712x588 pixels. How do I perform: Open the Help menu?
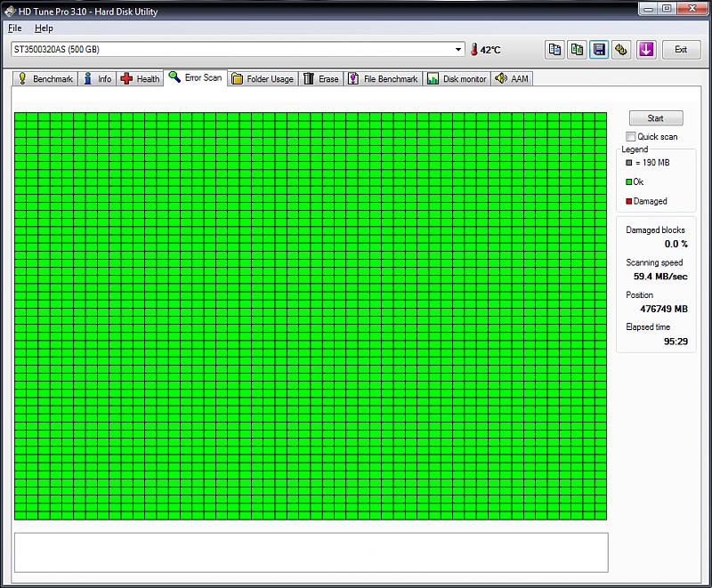point(44,28)
